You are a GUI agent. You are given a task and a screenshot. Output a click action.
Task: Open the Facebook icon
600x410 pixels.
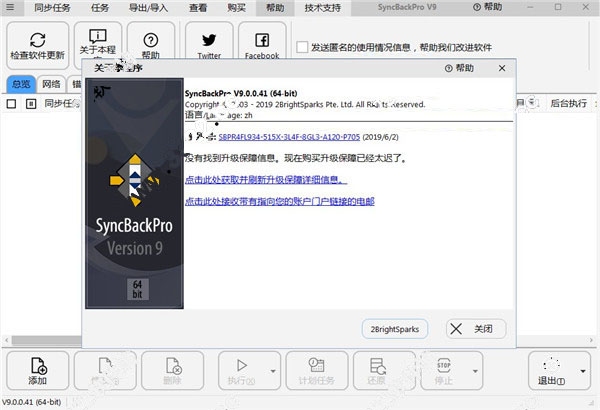pyautogui.click(x=262, y=40)
